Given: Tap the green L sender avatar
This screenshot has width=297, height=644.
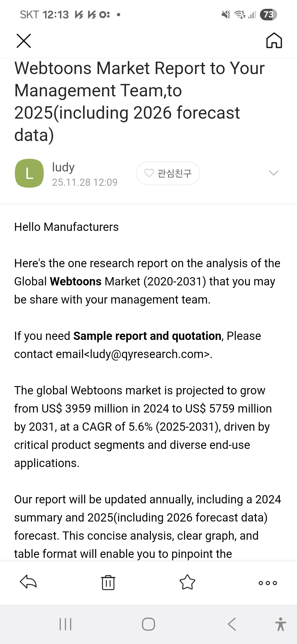Looking at the screenshot, I should coord(29,173).
